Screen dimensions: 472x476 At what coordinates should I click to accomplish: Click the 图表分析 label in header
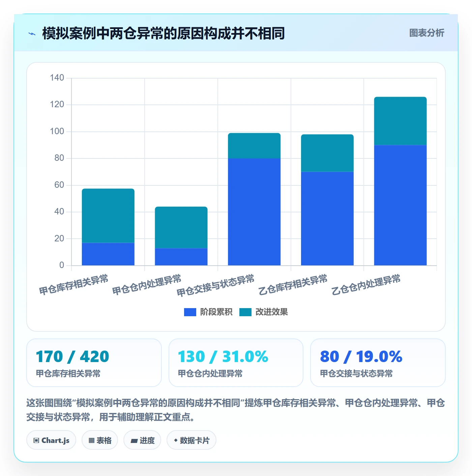pos(426,33)
